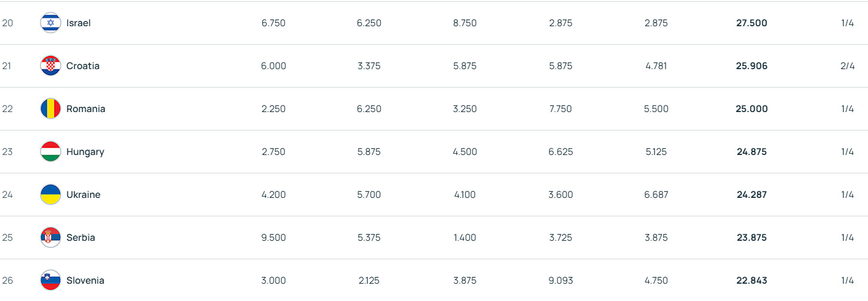The width and height of the screenshot is (868, 301).
Task: Click the Slovenia flag icon
Action: [50, 280]
